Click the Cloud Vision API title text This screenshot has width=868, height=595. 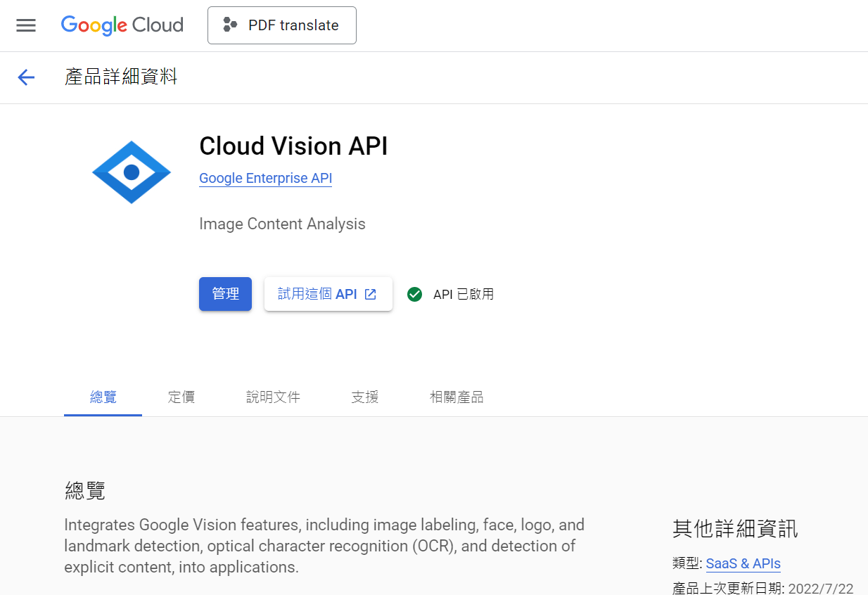pos(293,146)
